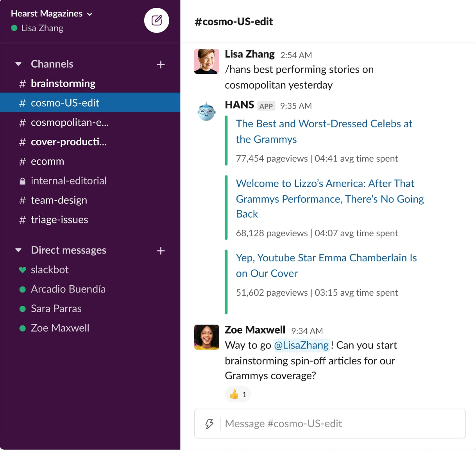Click Lisa Zhang user status in sidebar header
476x450 pixels.
tap(38, 28)
